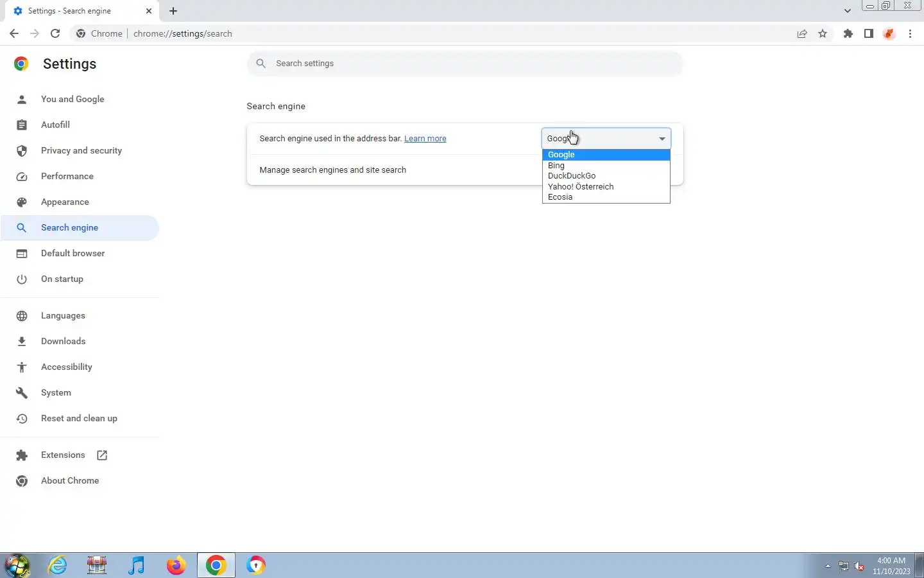Open Chrome three-dot menu
Screen dimensions: 924x578
pyautogui.click(x=910, y=33)
